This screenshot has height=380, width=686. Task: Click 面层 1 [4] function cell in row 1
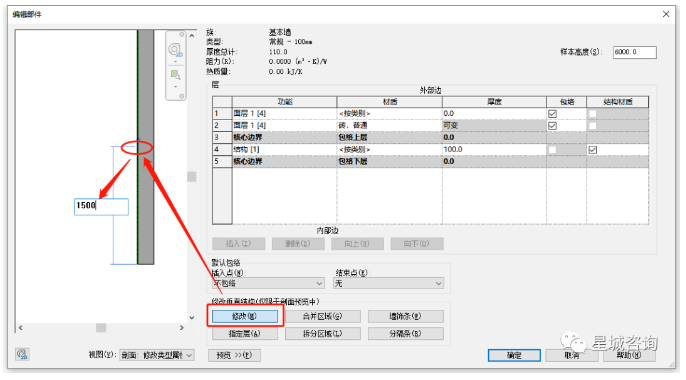pyautogui.click(x=284, y=114)
